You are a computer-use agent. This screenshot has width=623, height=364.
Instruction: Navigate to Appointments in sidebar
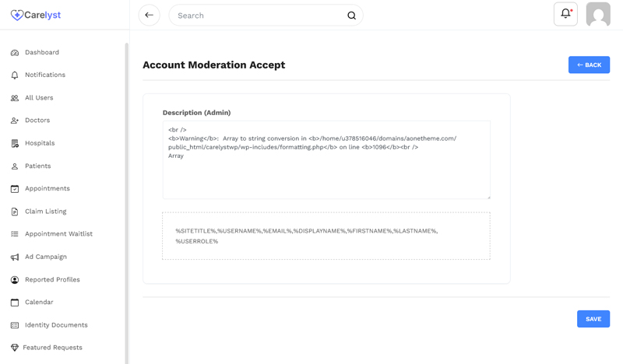pos(48,188)
